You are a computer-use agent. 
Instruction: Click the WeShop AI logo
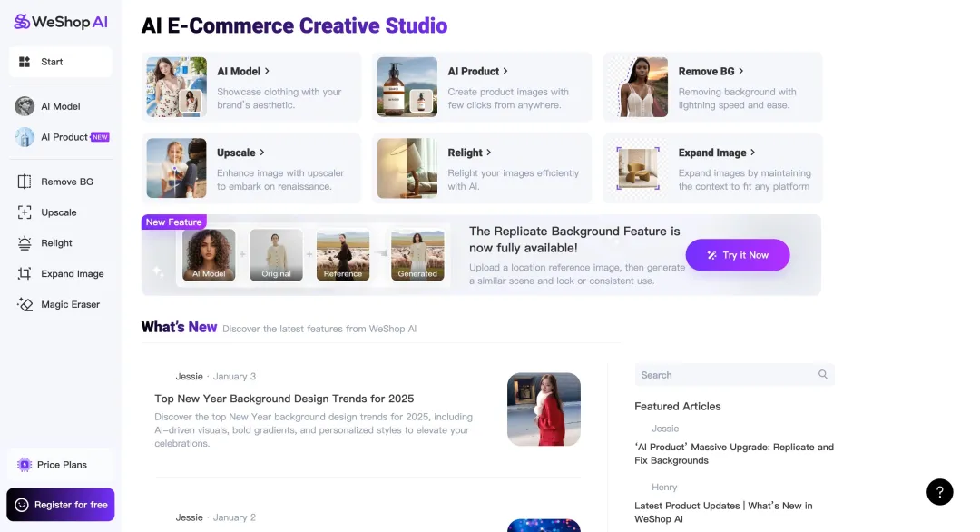[x=61, y=22]
